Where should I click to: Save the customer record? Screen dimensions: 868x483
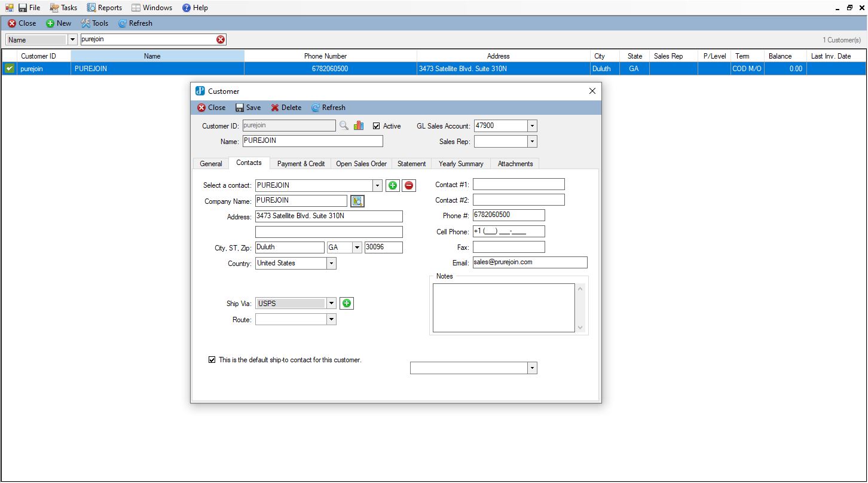[x=248, y=108]
